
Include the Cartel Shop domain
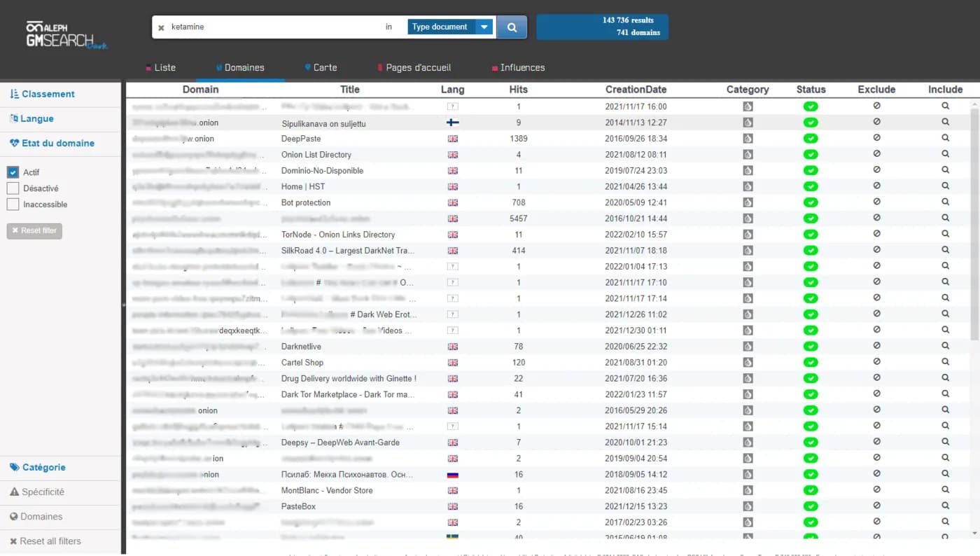pyautogui.click(x=945, y=362)
